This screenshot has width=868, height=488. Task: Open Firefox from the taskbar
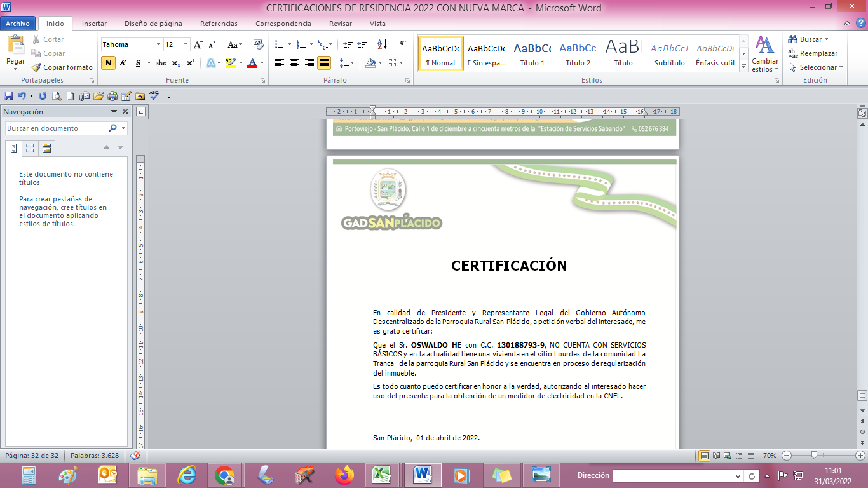pos(344,475)
